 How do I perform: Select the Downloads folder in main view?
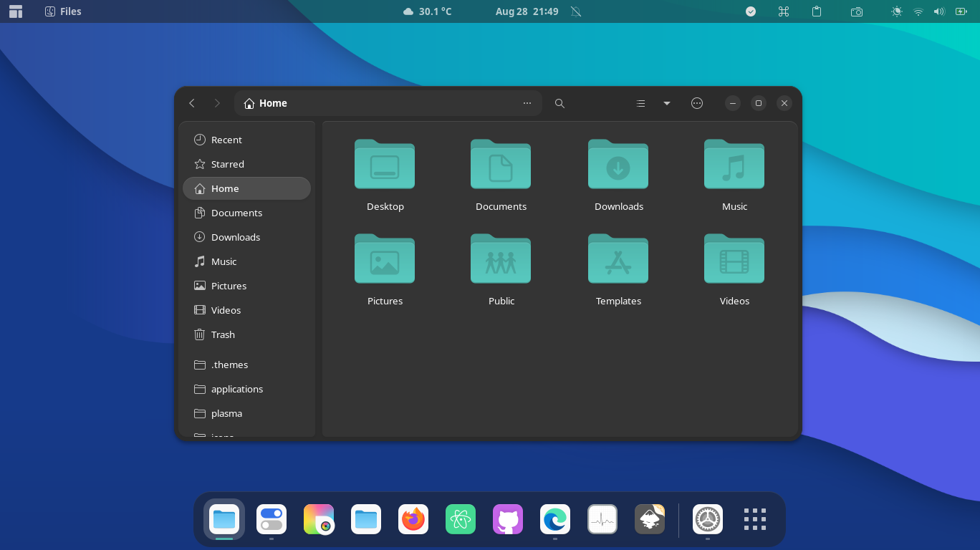tap(618, 164)
